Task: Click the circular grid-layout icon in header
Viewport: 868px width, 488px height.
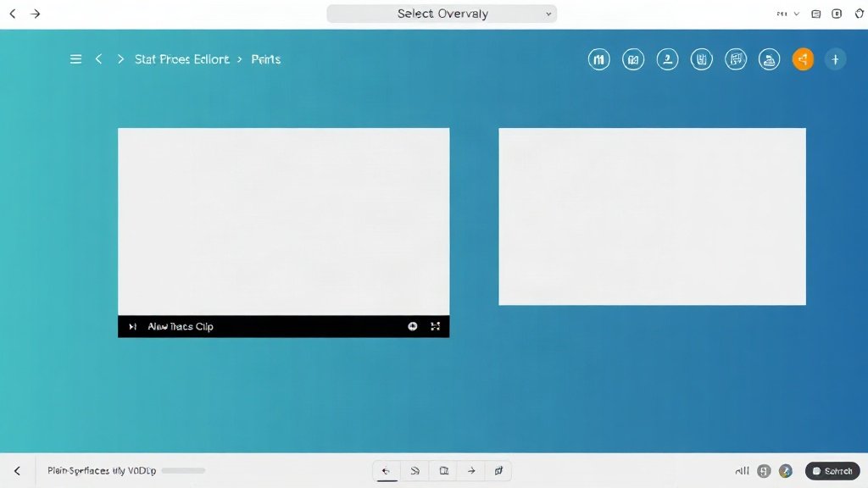Action: tap(736, 59)
